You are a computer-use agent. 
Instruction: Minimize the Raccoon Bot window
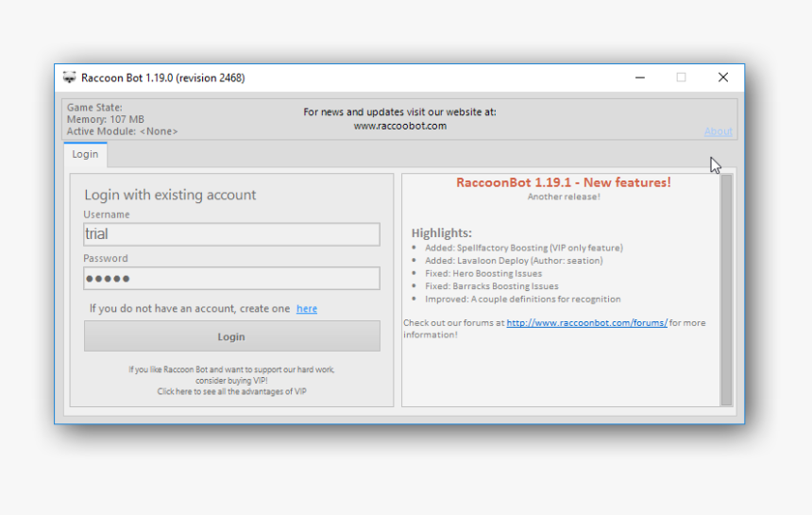640,77
